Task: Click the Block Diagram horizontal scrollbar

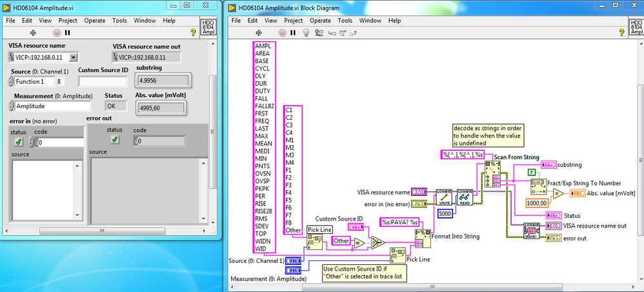Action: tap(431, 287)
